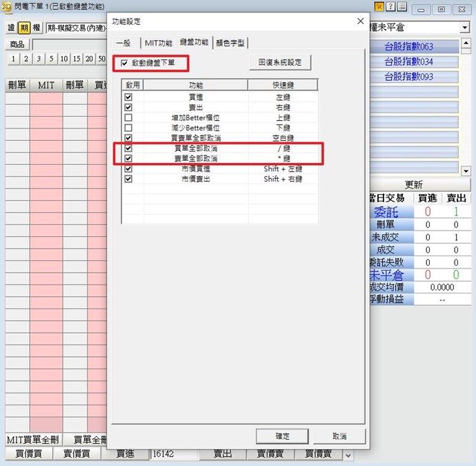Click the yellow pin icon in title bar
The height and width of the screenshot is (466, 476).
click(x=379, y=7)
